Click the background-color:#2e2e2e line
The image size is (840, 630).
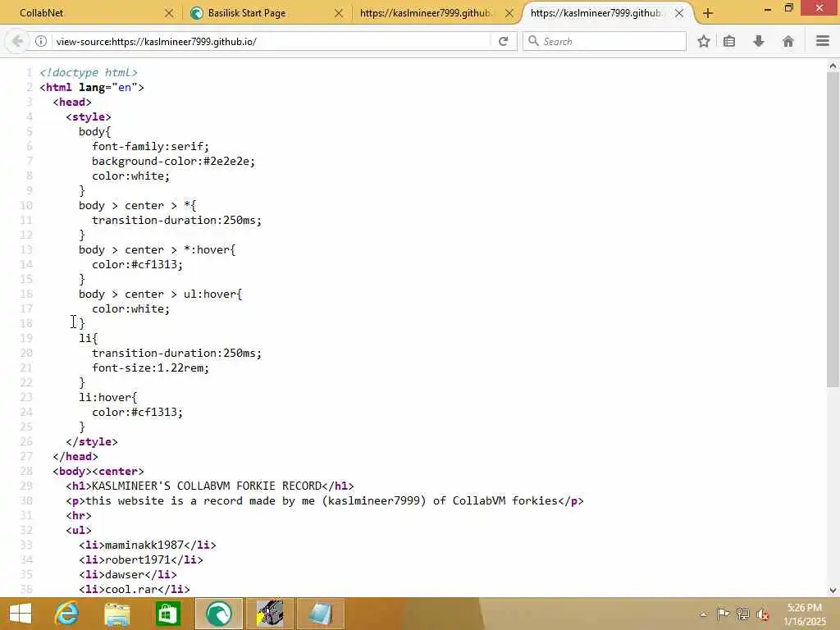[173, 162]
